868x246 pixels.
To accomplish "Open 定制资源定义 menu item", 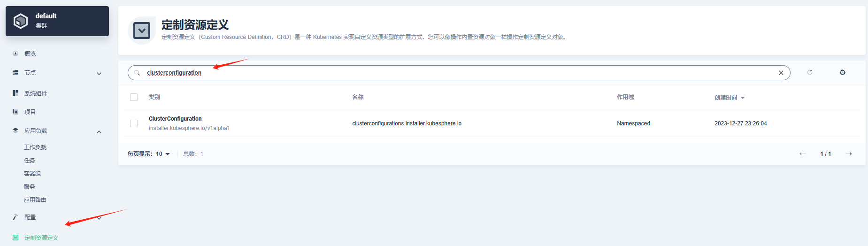I will [41, 238].
